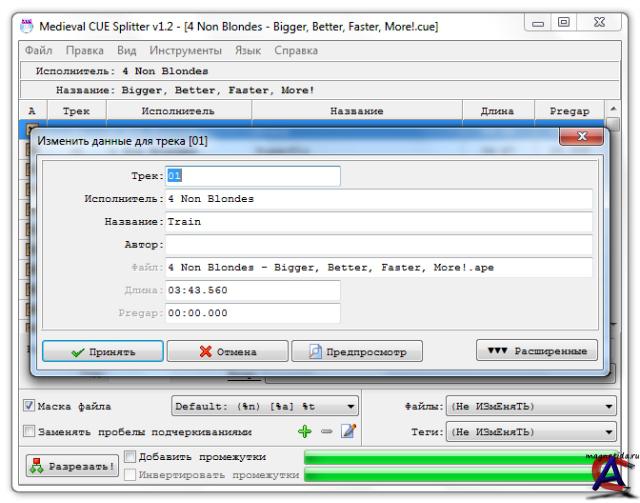
Task: Open the Предпросмотр preview button
Action: (x=357, y=352)
